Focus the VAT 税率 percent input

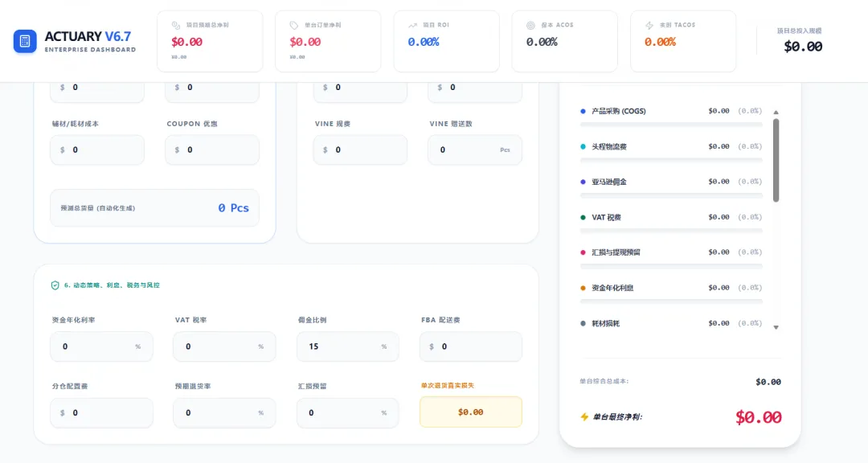click(x=224, y=346)
